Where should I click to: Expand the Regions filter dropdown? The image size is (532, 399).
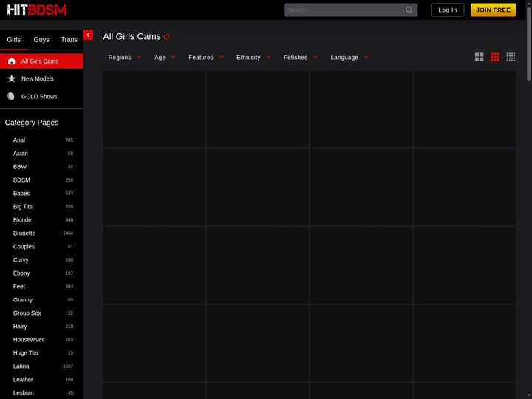coord(125,58)
